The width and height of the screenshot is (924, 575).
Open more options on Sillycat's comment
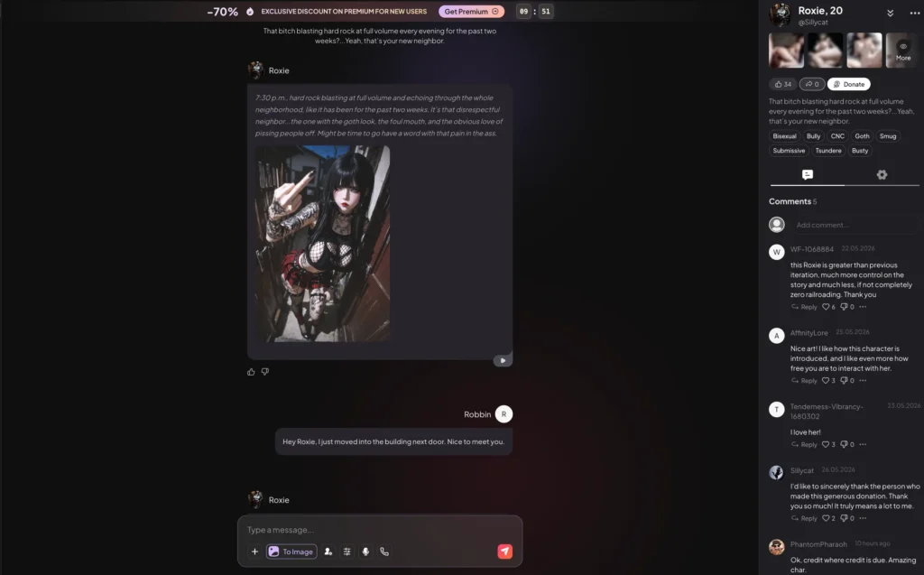pyautogui.click(x=863, y=518)
